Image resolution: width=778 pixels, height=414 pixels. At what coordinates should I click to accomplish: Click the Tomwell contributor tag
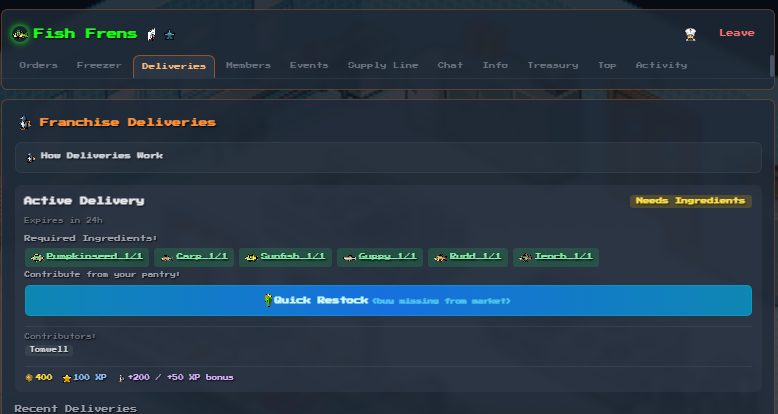[49, 350]
